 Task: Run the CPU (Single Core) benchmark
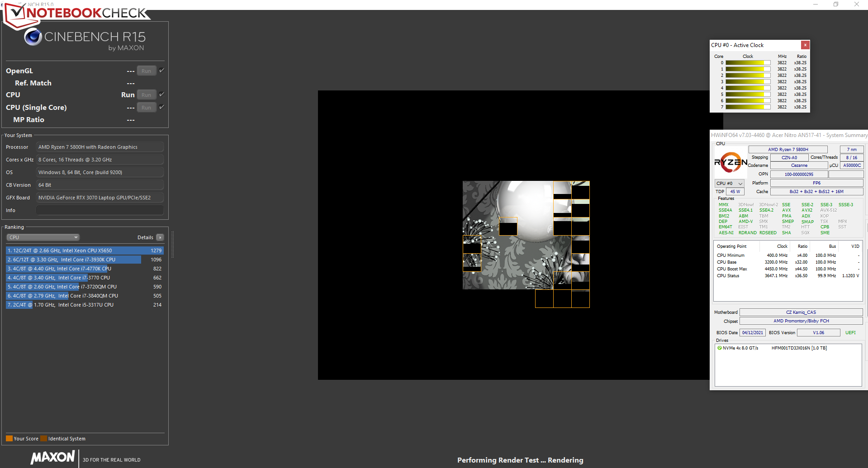pyautogui.click(x=147, y=107)
